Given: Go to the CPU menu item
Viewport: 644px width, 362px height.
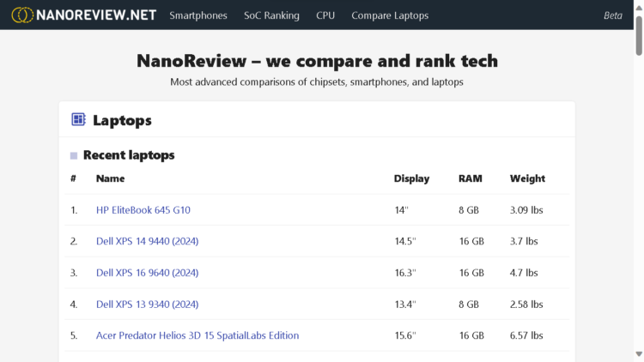Looking at the screenshot, I should pyautogui.click(x=325, y=15).
